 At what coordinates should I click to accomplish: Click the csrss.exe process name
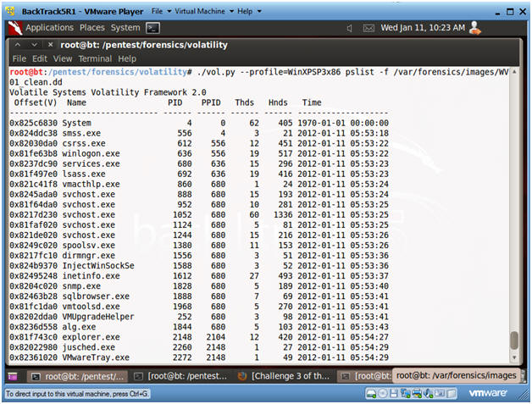(84, 143)
